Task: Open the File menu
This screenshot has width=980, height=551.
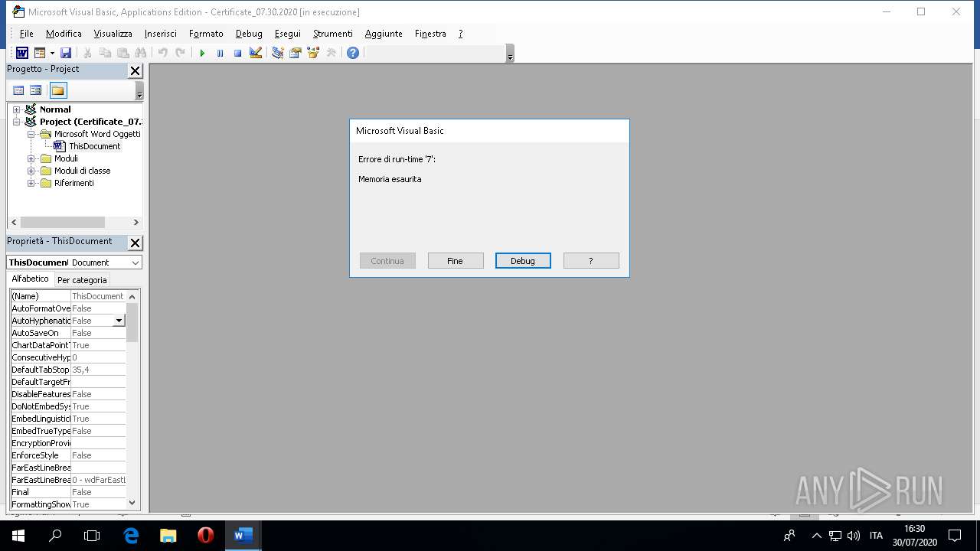Action: pyautogui.click(x=26, y=34)
